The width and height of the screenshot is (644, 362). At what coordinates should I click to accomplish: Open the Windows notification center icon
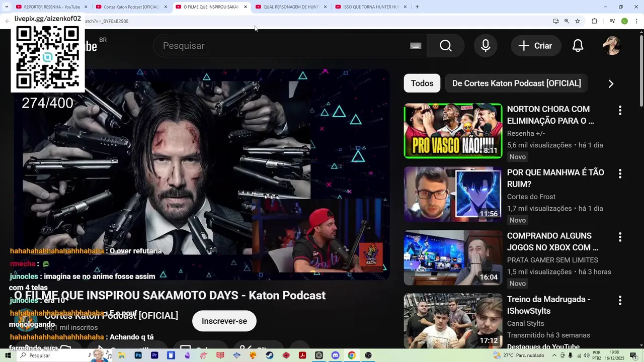(633, 355)
